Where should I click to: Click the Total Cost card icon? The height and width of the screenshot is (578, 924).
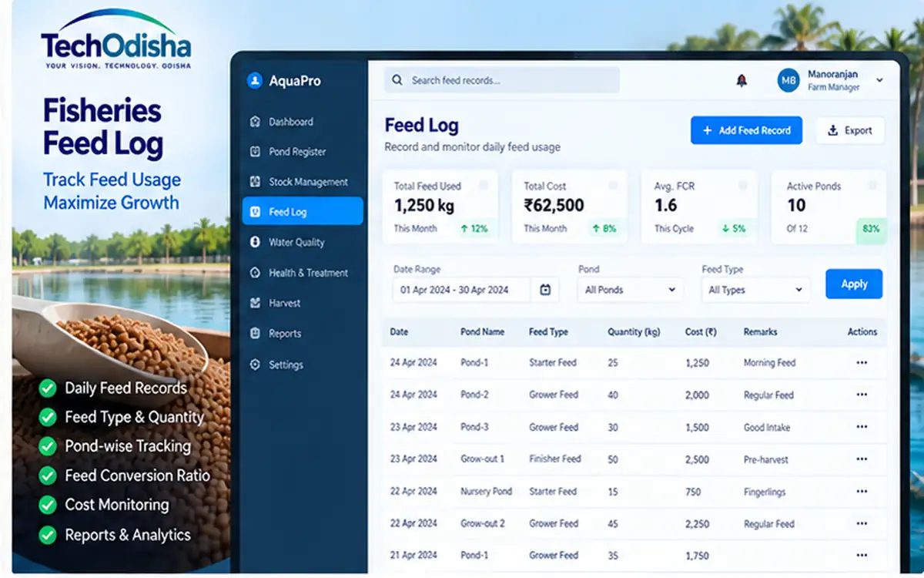click(614, 186)
